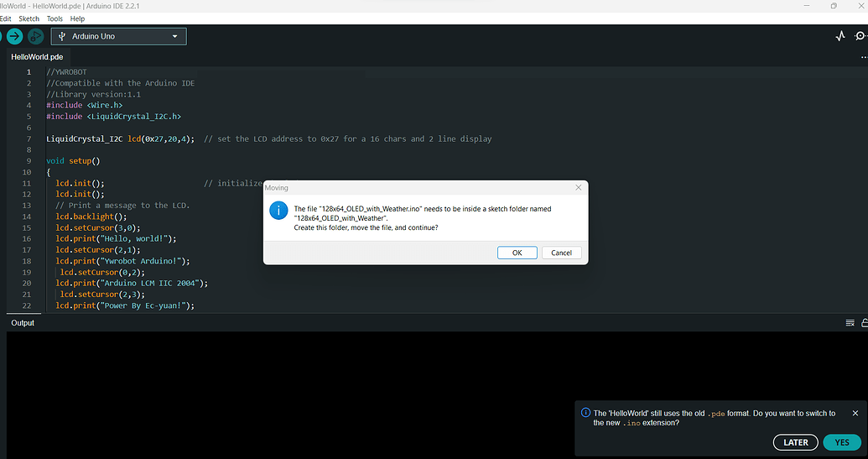Click the "LiquidCrystal_I2C lcd(0x27,20,4);" declaration
Viewport: 868px width, 459px height.
click(x=121, y=139)
